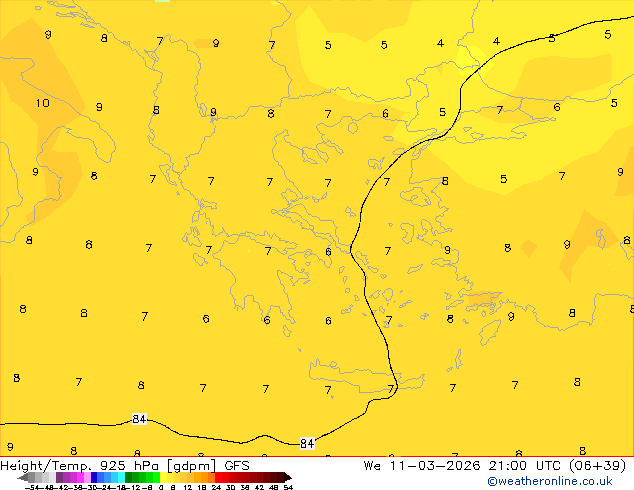Click the island of Rhodes outline
The image size is (634, 490).
point(489,332)
